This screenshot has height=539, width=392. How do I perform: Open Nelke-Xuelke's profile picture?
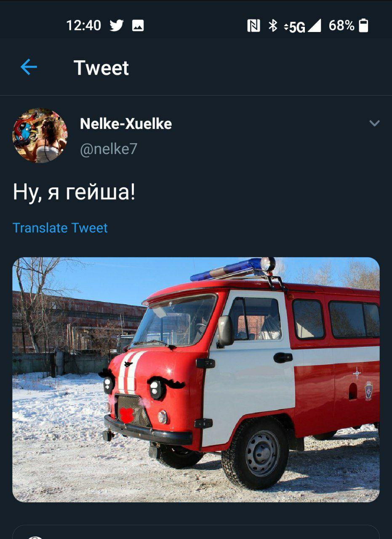tap(40, 136)
